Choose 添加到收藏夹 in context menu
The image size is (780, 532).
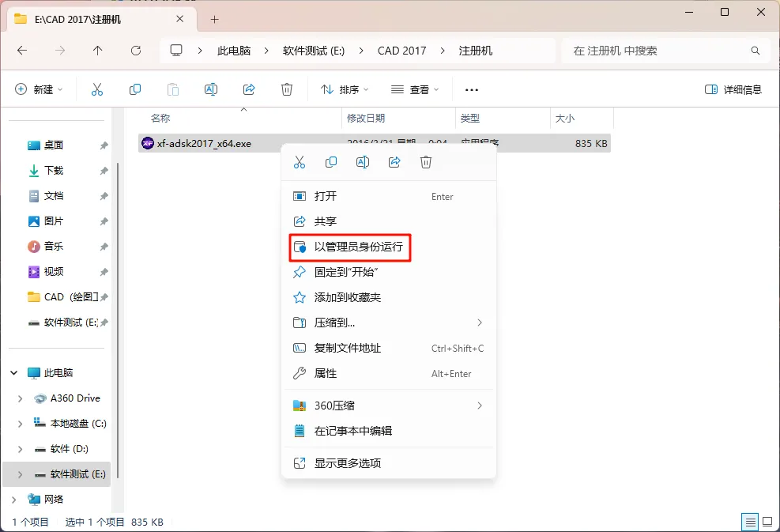(x=389, y=297)
